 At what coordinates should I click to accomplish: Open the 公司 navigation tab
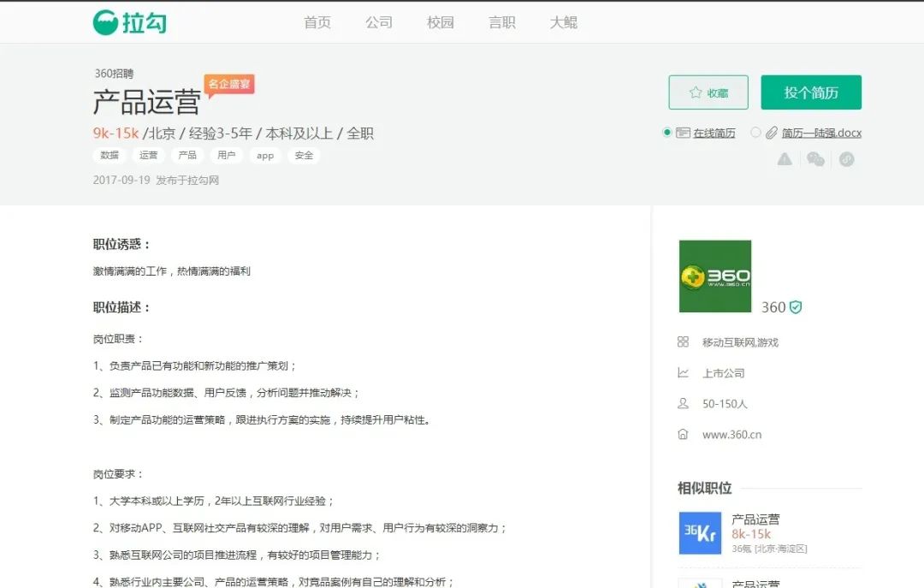pyautogui.click(x=379, y=22)
